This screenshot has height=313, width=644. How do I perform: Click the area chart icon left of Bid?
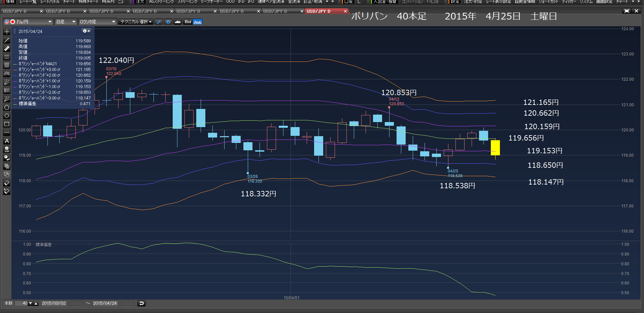click(x=177, y=22)
